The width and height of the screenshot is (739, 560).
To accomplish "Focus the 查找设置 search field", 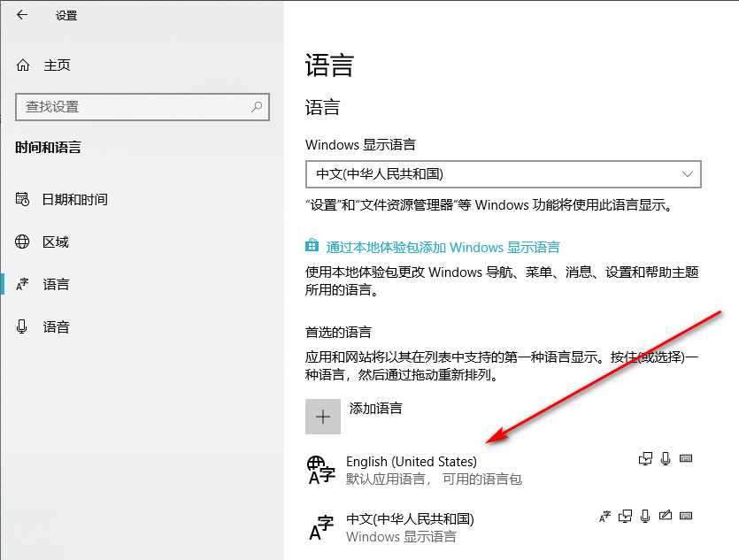I will 142,107.
